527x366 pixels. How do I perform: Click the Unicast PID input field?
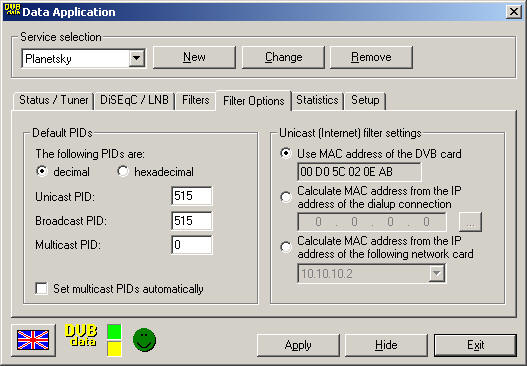click(x=192, y=196)
